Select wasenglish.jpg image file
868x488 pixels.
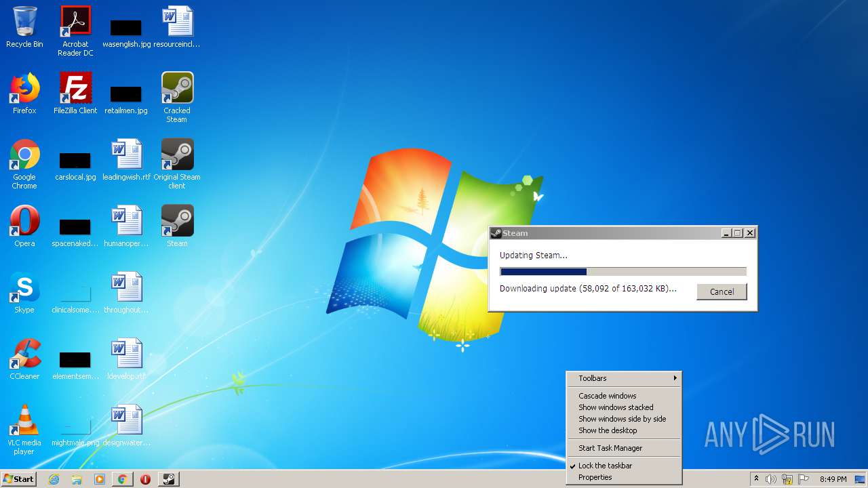tap(126, 31)
